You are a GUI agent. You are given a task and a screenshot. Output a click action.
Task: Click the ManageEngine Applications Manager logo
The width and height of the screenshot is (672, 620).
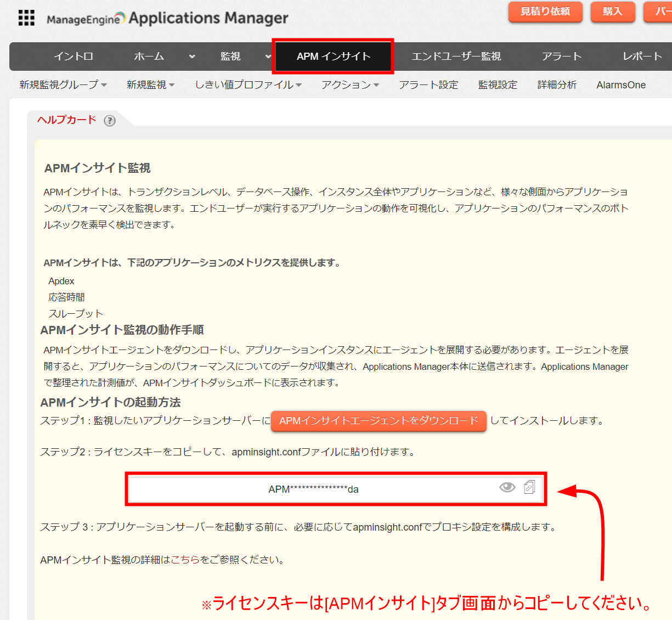tap(167, 18)
